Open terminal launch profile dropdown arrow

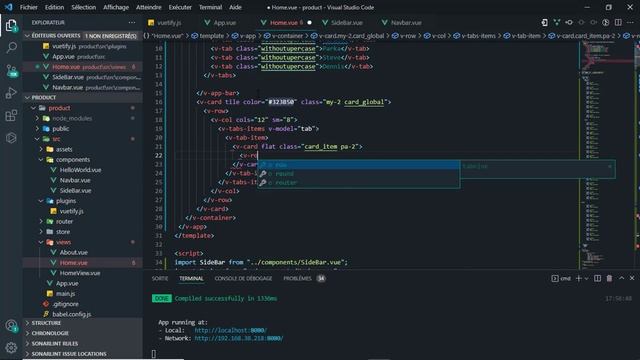click(587, 278)
